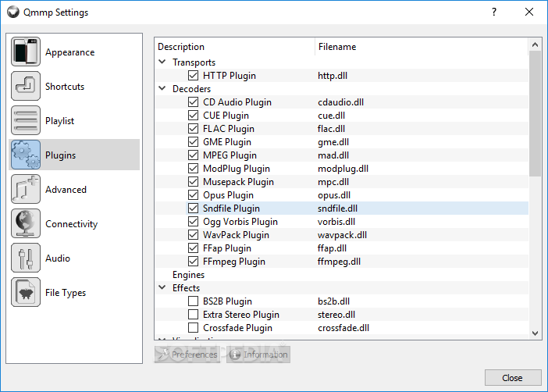Click the Appearance sidebar icon

[26, 52]
